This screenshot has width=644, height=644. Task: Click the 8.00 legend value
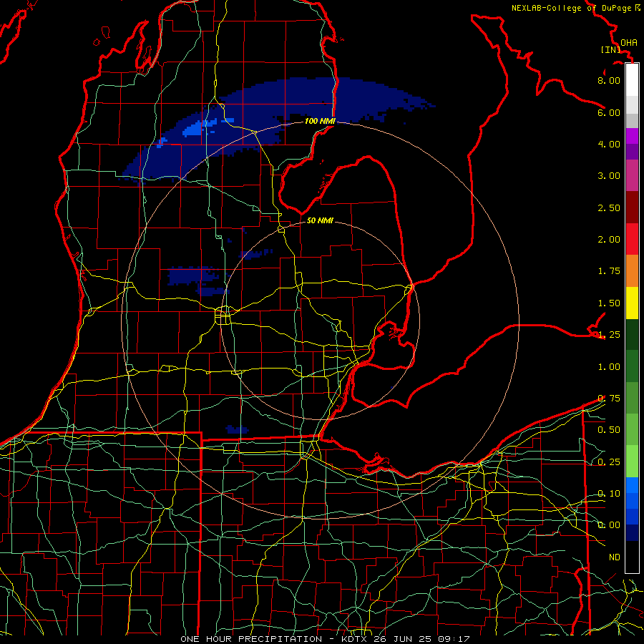coord(609,80)
